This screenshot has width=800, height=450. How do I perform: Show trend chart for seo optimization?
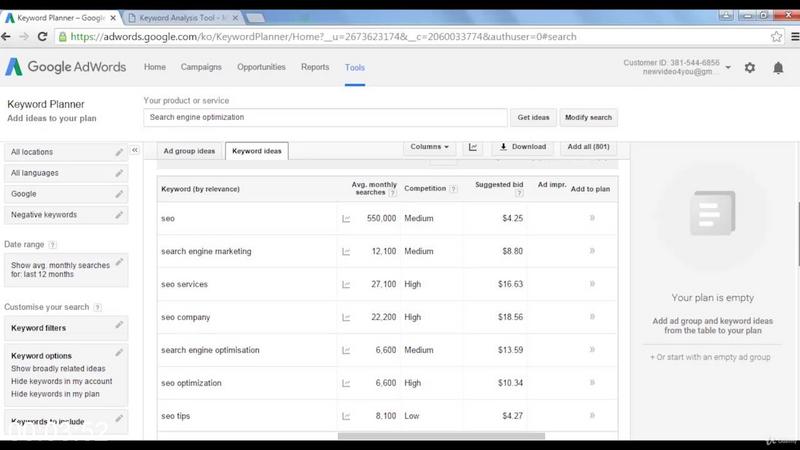point(346,383)
